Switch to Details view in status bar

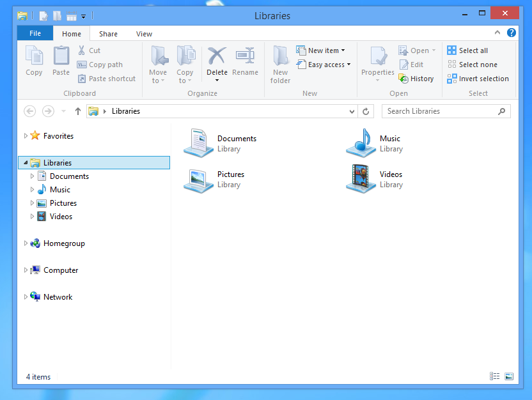[495, 376]
